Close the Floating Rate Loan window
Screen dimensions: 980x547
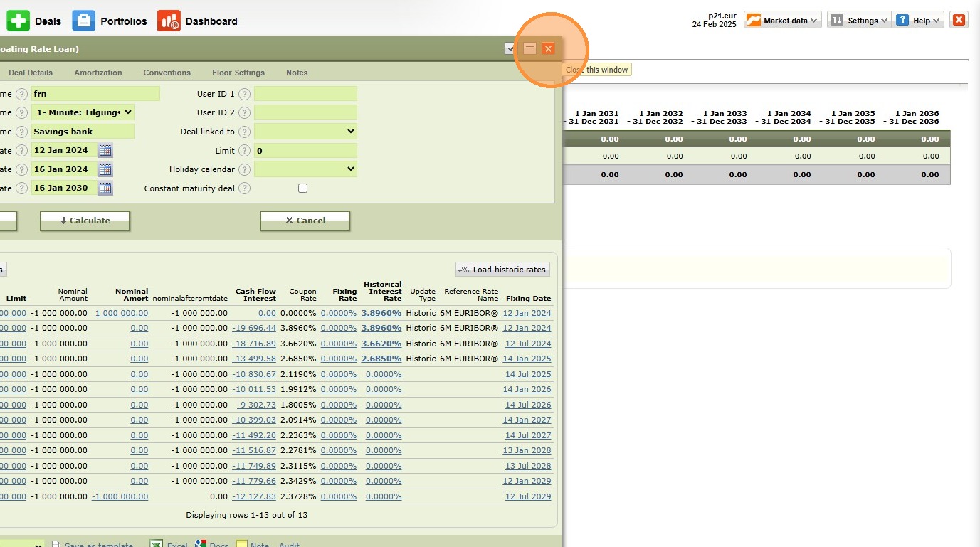pyautogui.click(x=548, y=48)
